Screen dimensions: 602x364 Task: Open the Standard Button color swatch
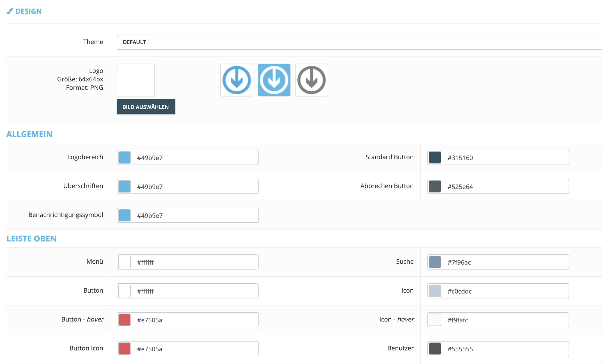(435, 158)
